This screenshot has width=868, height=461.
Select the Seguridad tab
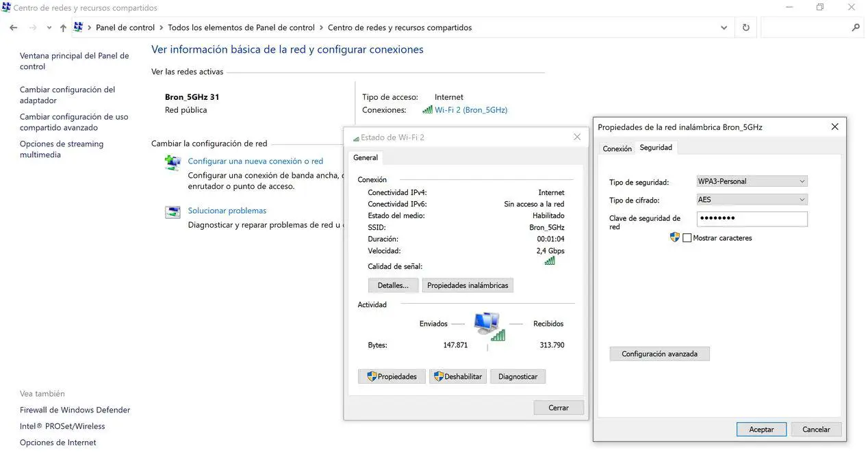coord(656,148)
